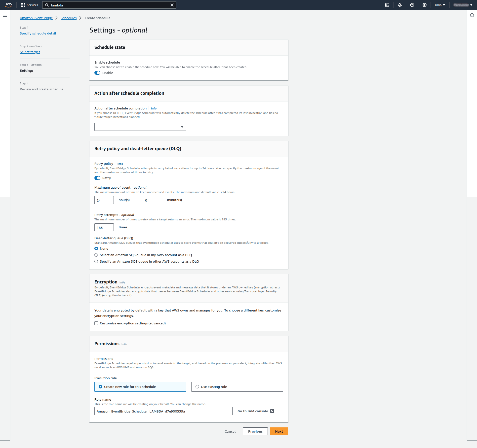Check Customize encryption settings (advanced)
Image resolution: width=477 pixels, height=448 pixels.
[x=96, y=323]
